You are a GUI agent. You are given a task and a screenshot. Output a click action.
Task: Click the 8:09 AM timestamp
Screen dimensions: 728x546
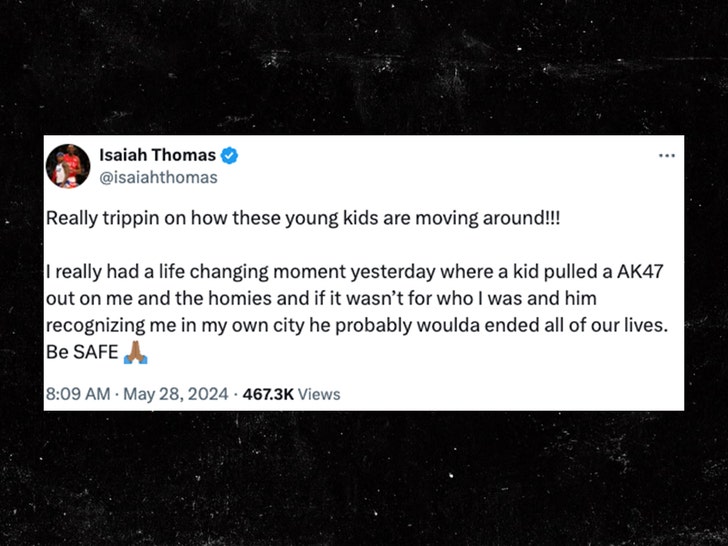coord(78,394)
